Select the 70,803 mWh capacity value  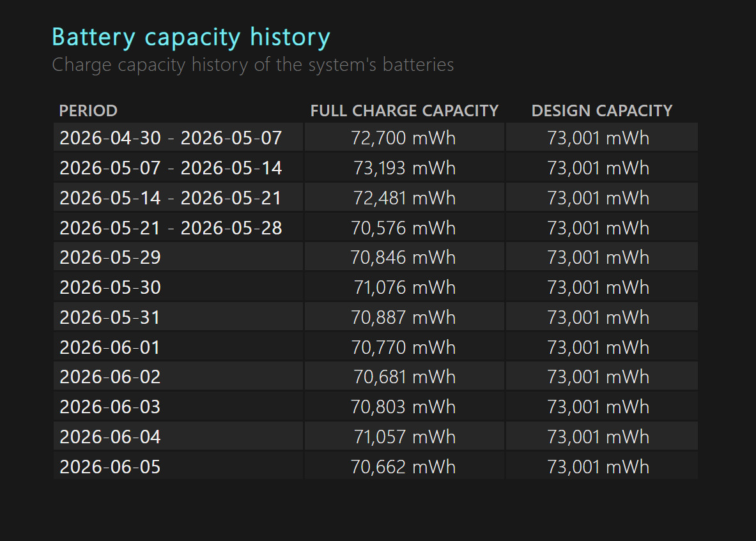pos(403,407)
